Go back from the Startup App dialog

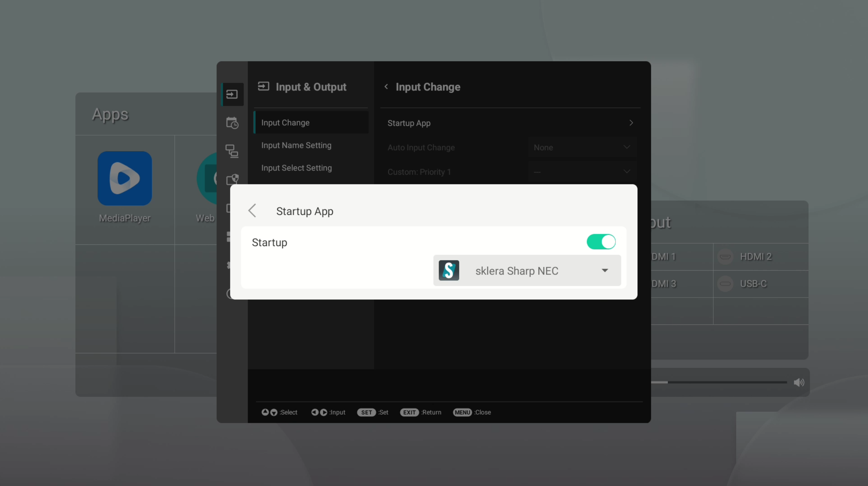pyautogui.click(x=252, y=211)
